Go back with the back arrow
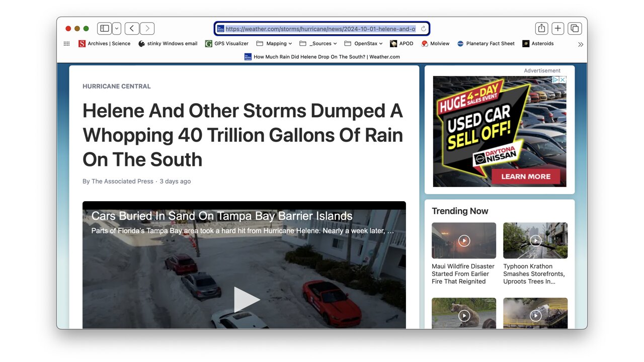Viewport: 644px width, 362px height. (x=132, y=29)
